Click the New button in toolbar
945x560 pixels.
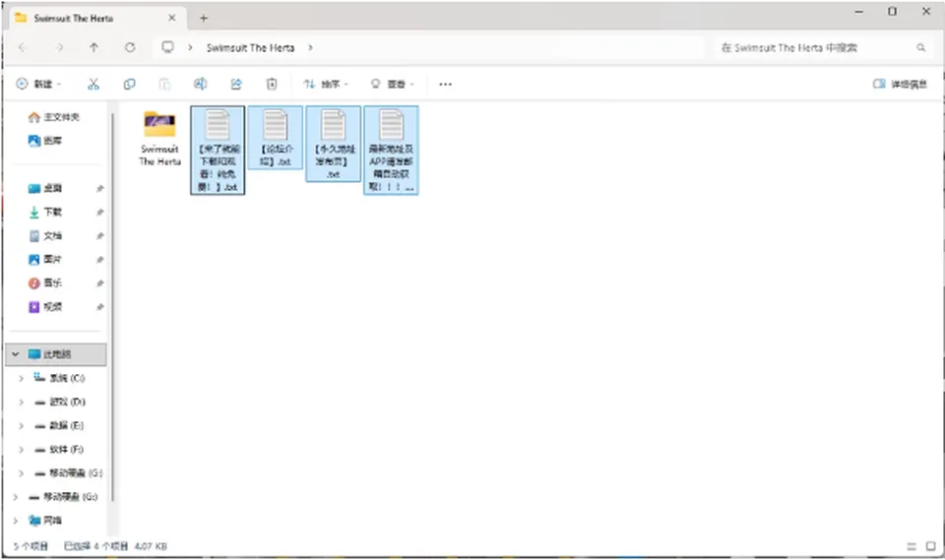(38, 84)
